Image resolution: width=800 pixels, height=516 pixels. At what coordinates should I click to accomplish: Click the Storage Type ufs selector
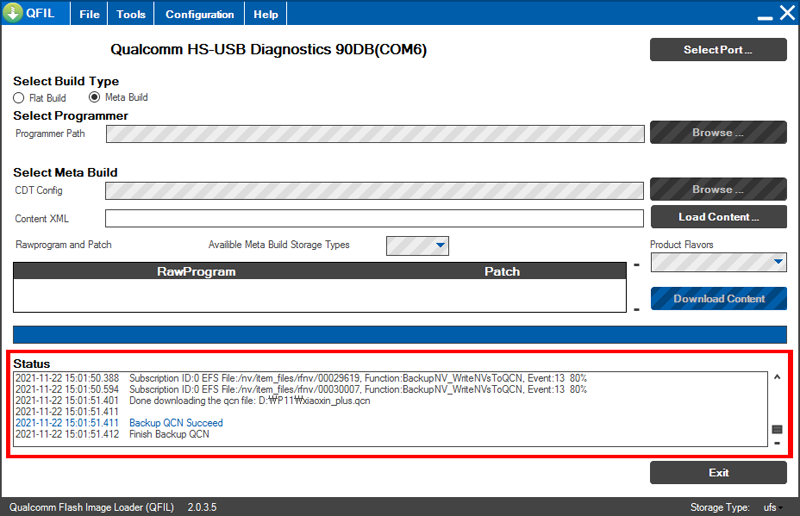pos(773,507)
